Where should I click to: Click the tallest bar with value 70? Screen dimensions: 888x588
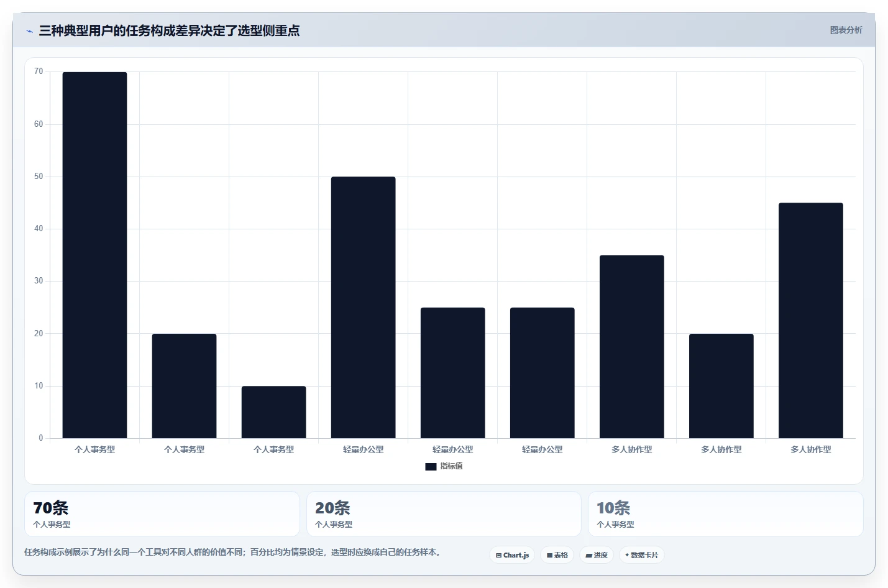(x=94, y=255)
